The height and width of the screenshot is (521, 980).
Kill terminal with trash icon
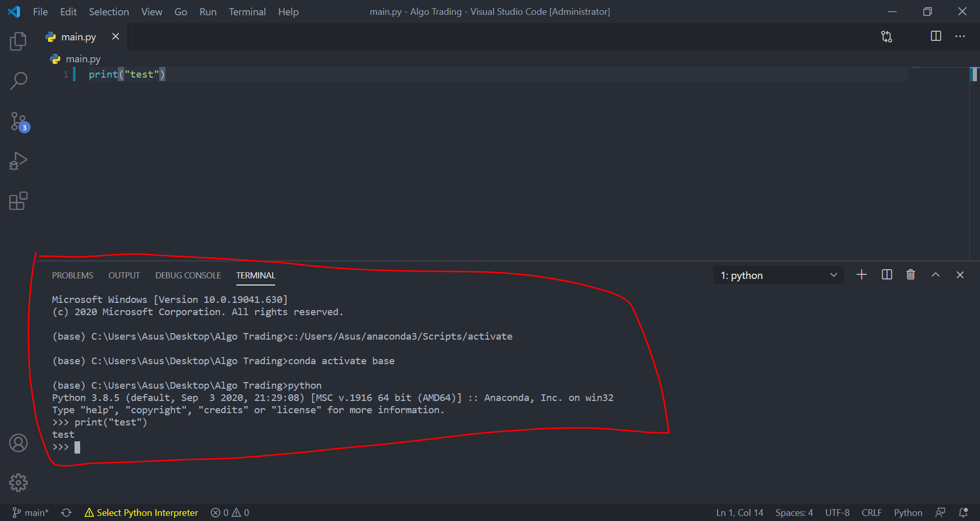[x=911, y=275]
